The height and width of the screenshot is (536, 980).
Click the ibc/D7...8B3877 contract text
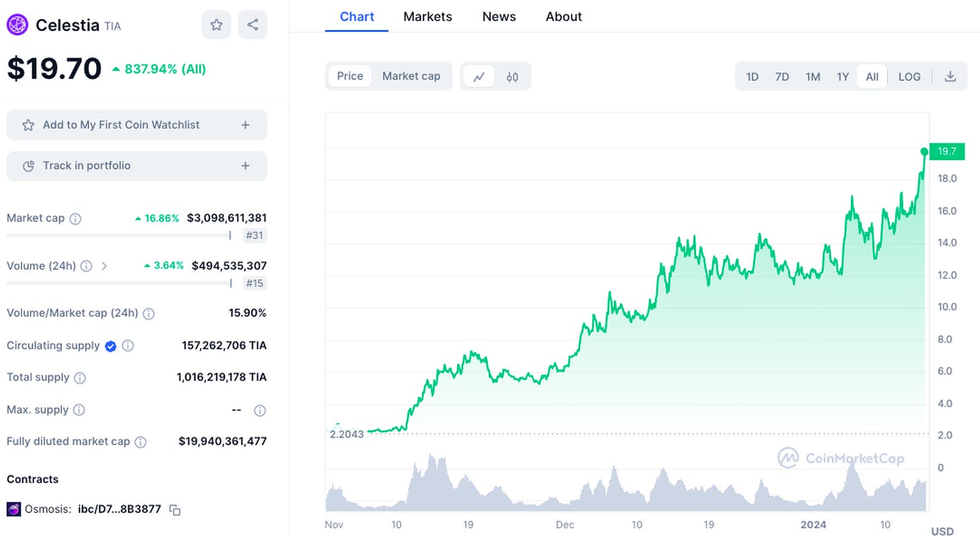coord(120,509)
